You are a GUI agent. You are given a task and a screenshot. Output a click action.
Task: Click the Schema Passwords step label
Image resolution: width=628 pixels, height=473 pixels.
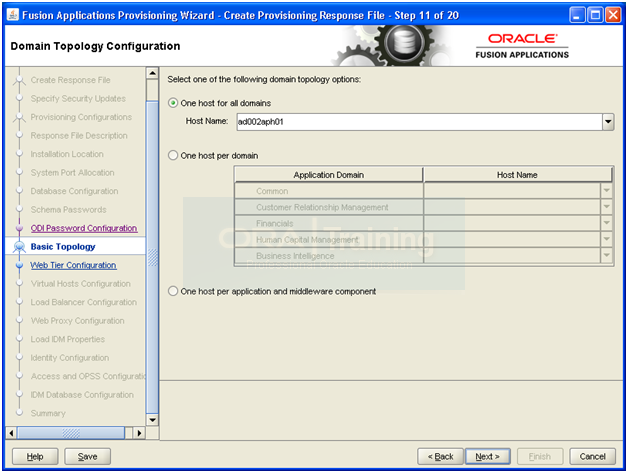pyautogui.click(x=68, y=209)
